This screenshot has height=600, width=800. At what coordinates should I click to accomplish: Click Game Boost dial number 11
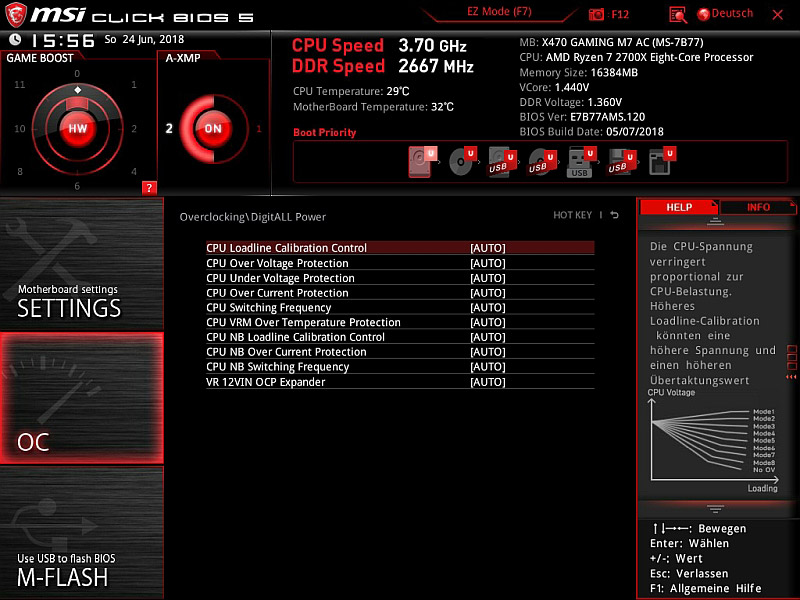click(x=19, y=85)
